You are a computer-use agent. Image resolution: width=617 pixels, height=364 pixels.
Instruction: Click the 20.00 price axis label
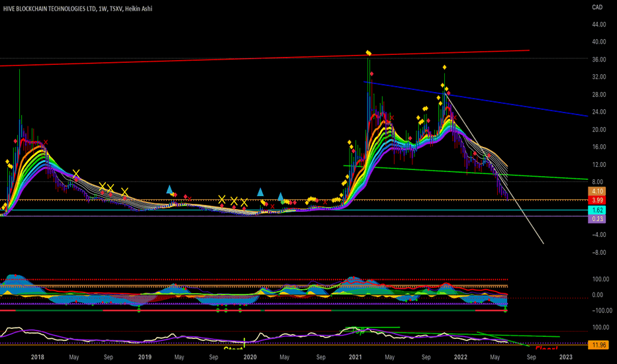pos(599,130)
